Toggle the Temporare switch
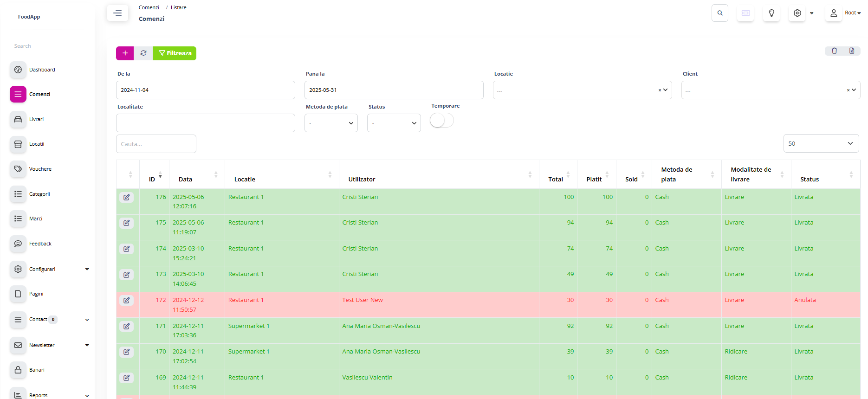 pyautogui.click(x=441, y=121)
